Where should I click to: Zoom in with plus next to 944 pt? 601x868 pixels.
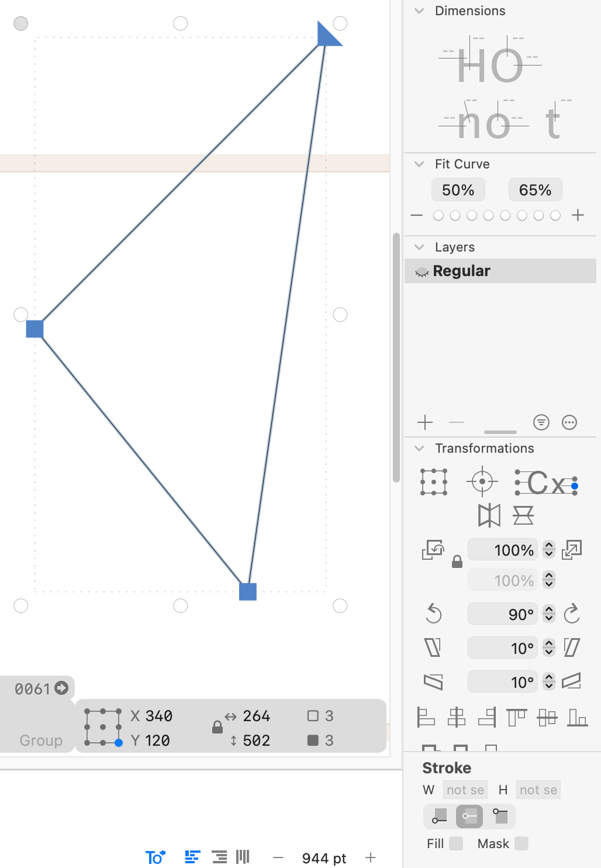click(x=371, y=857)
